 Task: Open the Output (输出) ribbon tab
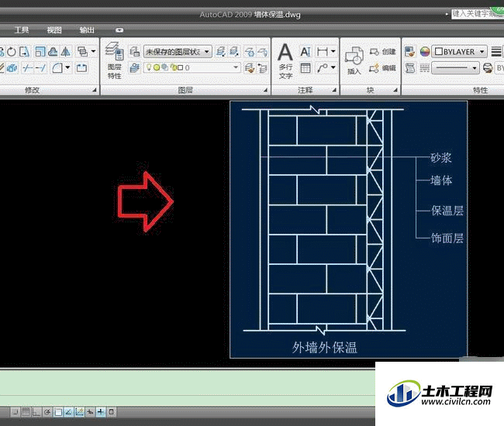click(x=87, y=30)
